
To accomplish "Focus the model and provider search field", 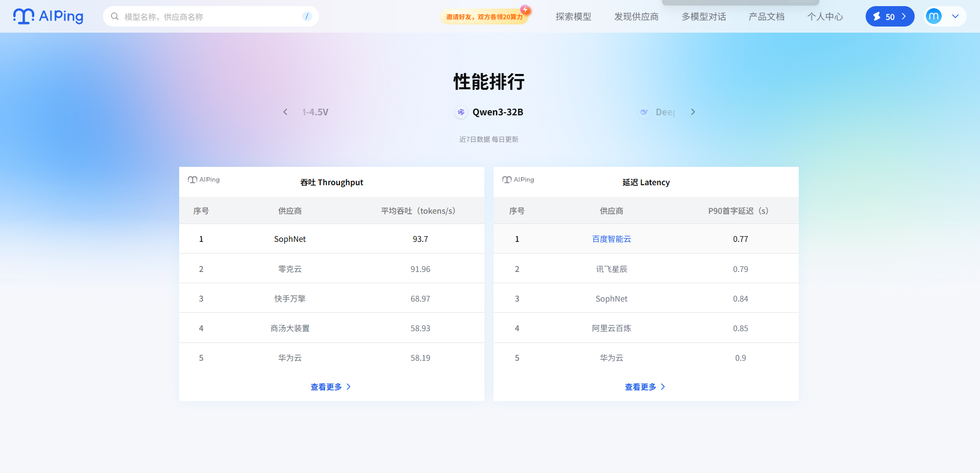I will [x=211, y=16].
